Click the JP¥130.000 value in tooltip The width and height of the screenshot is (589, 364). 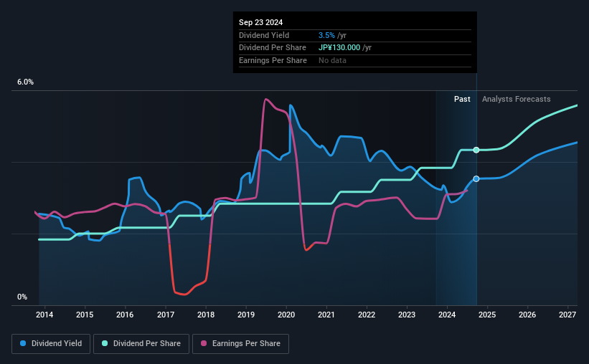point(339,48)
